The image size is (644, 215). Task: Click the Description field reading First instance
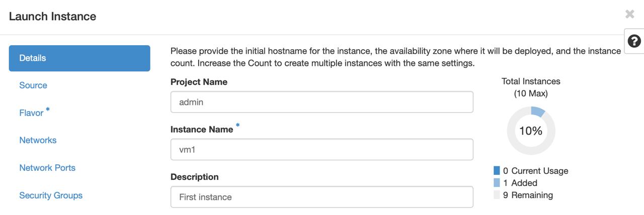(321, 197)
